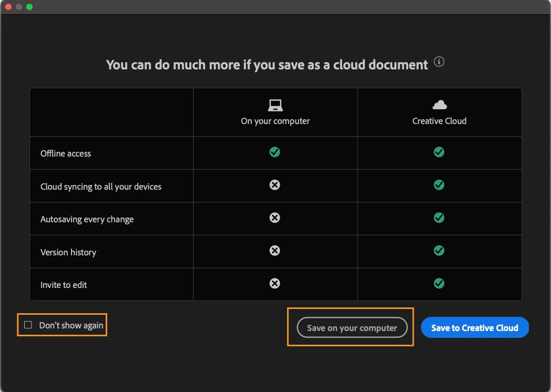Click the Autosaving every change label

[87, 219]
